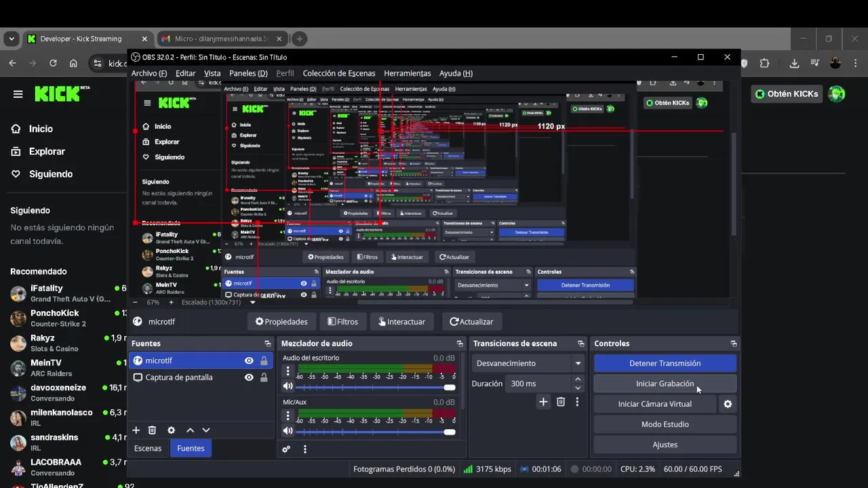
Task: Open Chrome downloads icon
Action: tap(794, 63)
